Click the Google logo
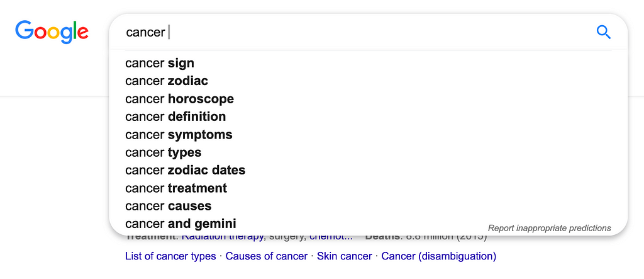This screenshot has width=644, height=279. [x=52, y=31]
